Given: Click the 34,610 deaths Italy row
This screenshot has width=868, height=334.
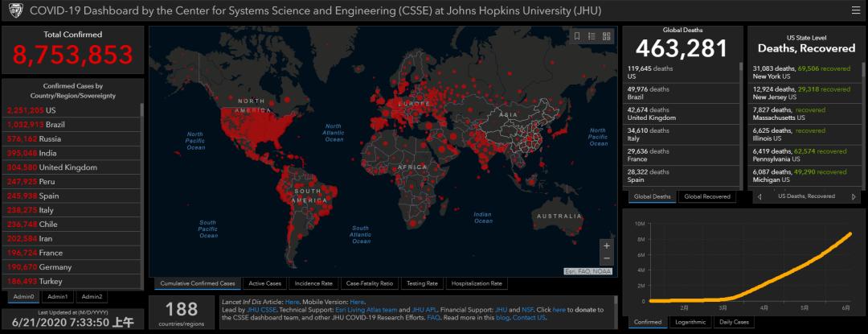Looking at the screenshot, I should pyautogui.click(x=682, y=134).
